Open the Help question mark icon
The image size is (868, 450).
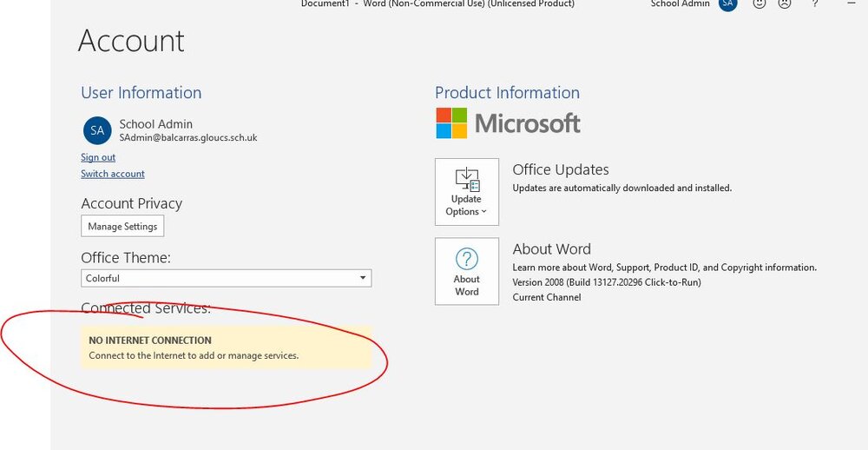(x=815, y=3)
